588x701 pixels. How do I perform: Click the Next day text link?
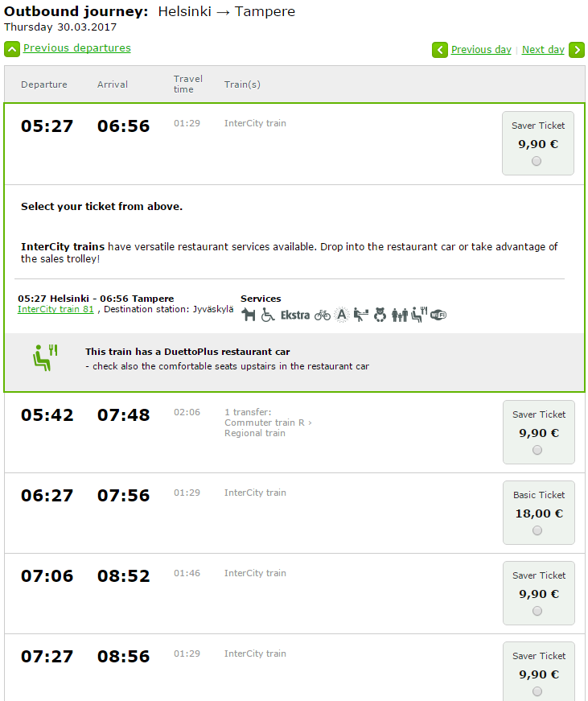[x=543, y=50]
